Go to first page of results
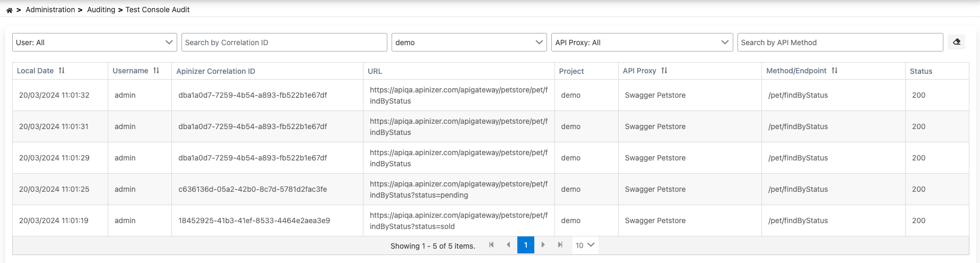This screenshot has width=980, height=263. pos(491,245)
